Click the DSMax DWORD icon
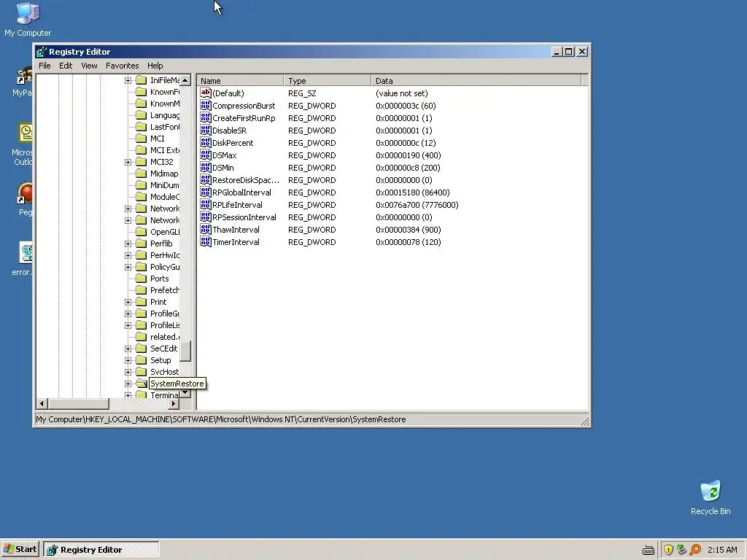 coord(205,155)
